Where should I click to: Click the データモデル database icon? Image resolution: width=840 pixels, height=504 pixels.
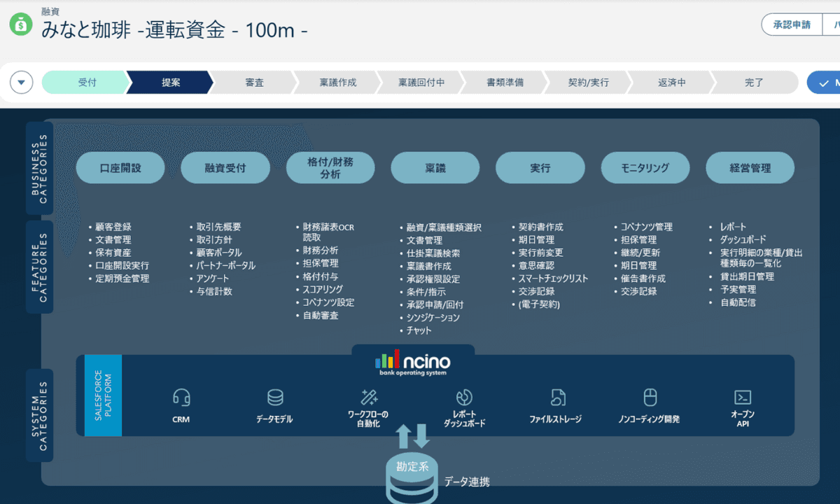(x=275, y=398)
